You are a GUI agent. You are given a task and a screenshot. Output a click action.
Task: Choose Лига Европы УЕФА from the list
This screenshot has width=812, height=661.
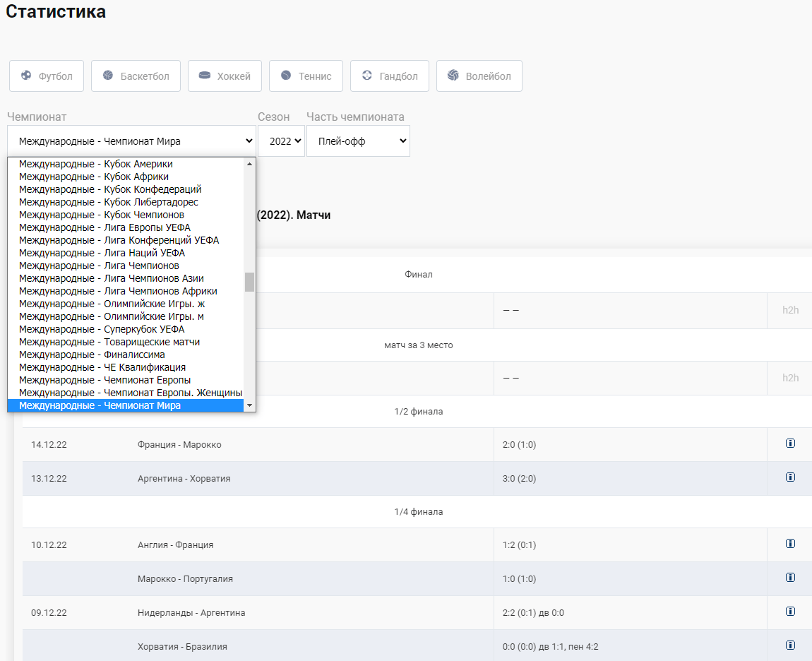(126, 227)
